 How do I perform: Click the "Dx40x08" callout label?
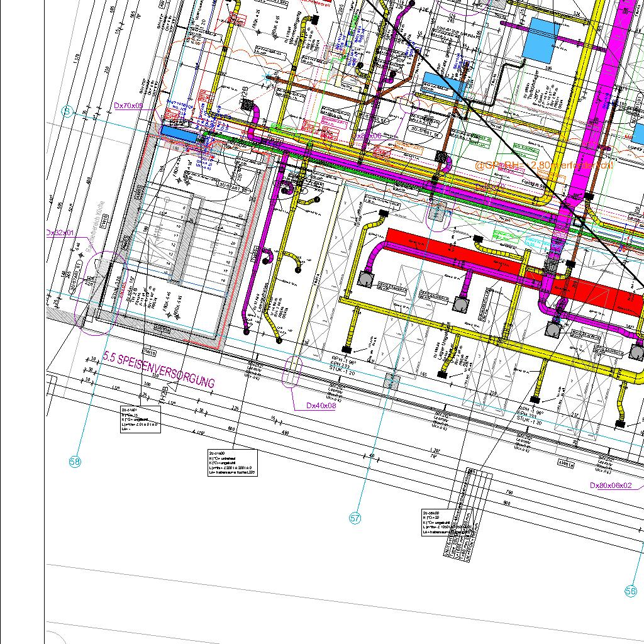pos(321,406)
